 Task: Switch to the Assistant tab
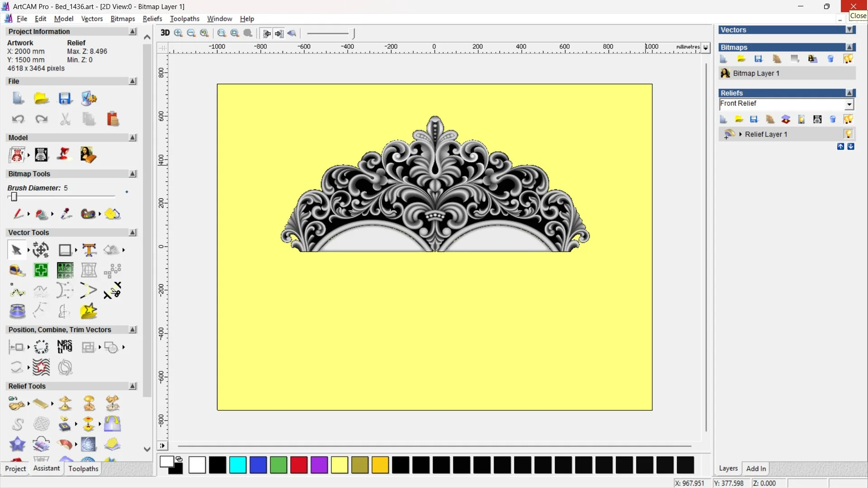click(x=46, y=469)
